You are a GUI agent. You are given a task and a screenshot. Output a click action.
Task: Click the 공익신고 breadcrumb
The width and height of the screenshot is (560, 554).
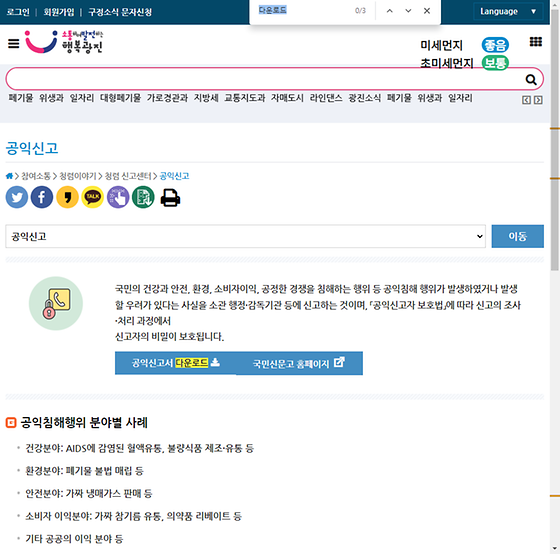click(x=174, y=176)
